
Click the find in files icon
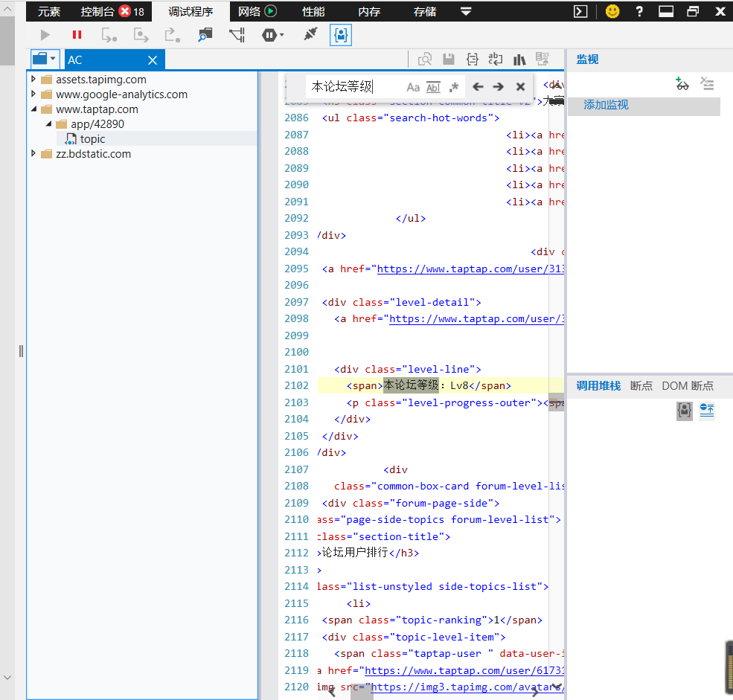tap(425, 60)
